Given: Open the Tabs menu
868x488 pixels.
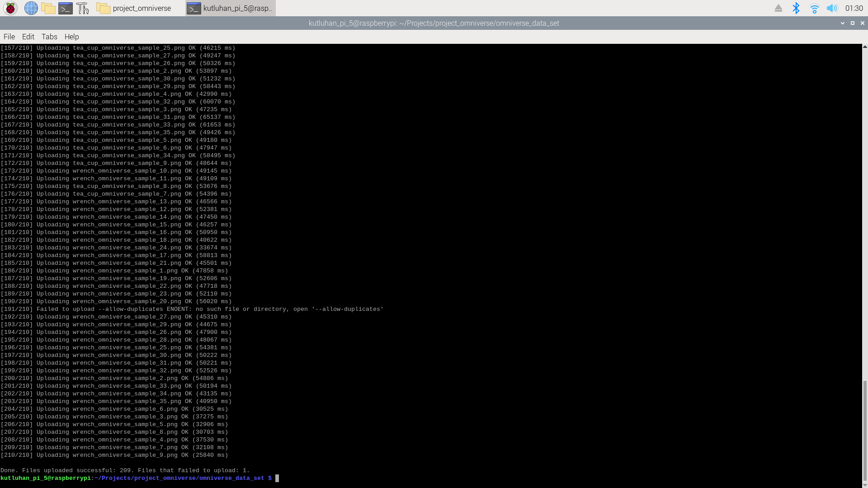Looking at the screenshot, I should 49,37.
